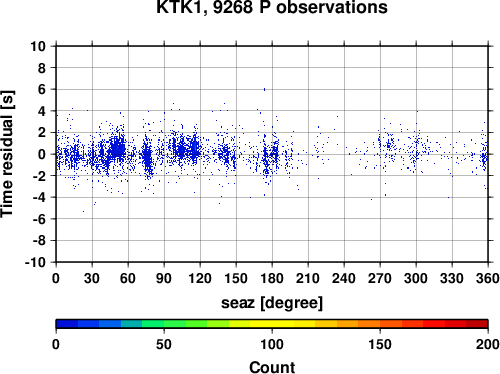Click the plot title KTK1, 9268 P observations

pyautogui.click(x=272, y=7)
